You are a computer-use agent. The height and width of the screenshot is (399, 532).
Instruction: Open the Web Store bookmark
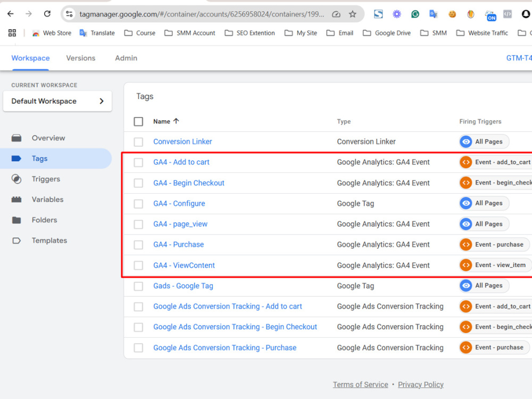tap(52, 33)
